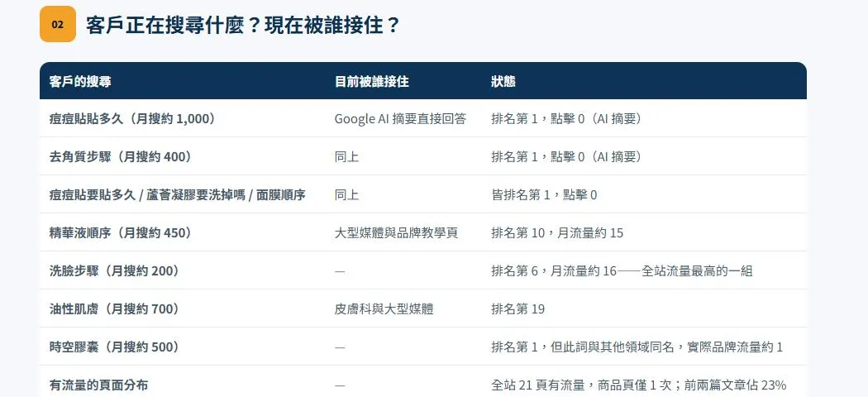The height and width of the screenshot is (397, 868).
Task: Select the heading 客戶正在搜尋什麼？現在被誰接住？
Action: [x=243, y=25]
